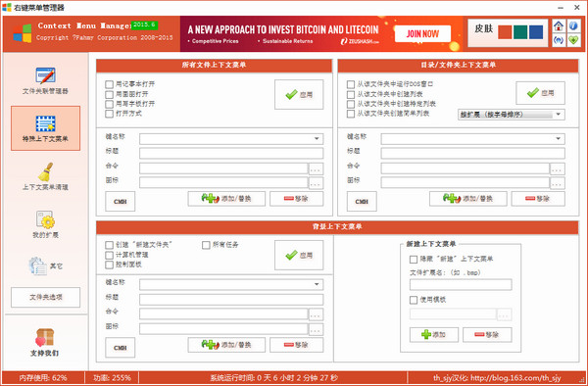Toggle 打开方式 checkbox
This screenshot has height=386, width=588.
[109, 114]
